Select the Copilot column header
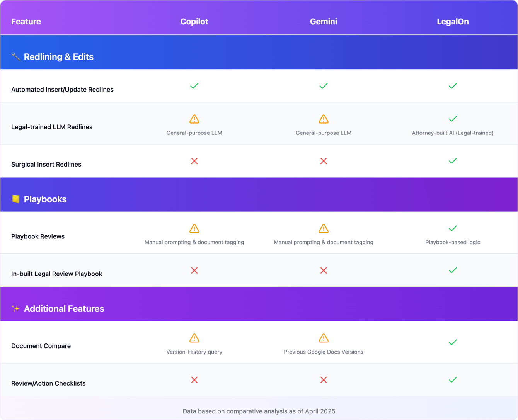Viewport: 518px width, 420px height. [194, 22]
